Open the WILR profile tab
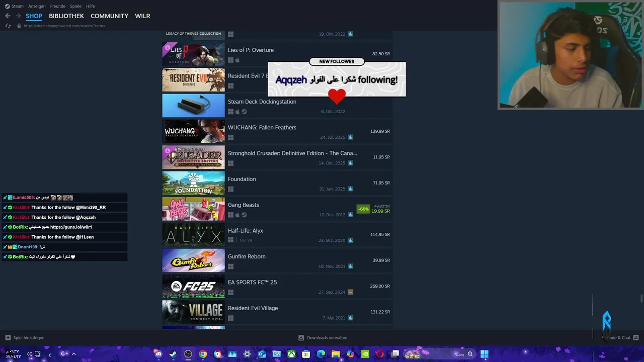Image resolution: width=644 pixels, height=362 pixels. click(x=142, y=16)
